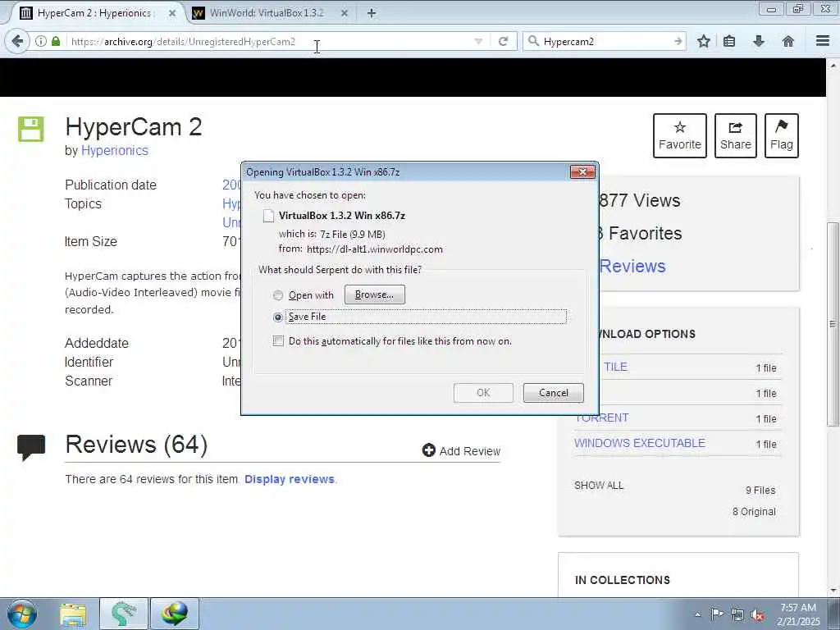
Task: Open the taskbar clock 7:57 AM
Action: click(x=798, y=614)
